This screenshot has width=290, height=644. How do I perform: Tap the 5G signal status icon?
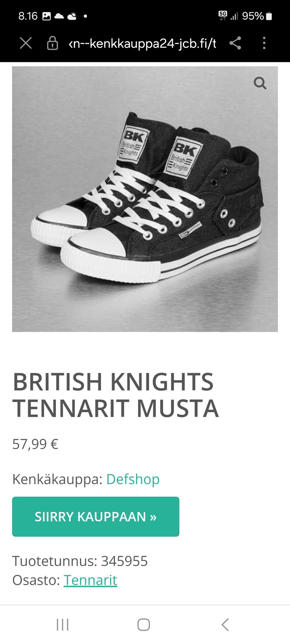coord(223,15)
